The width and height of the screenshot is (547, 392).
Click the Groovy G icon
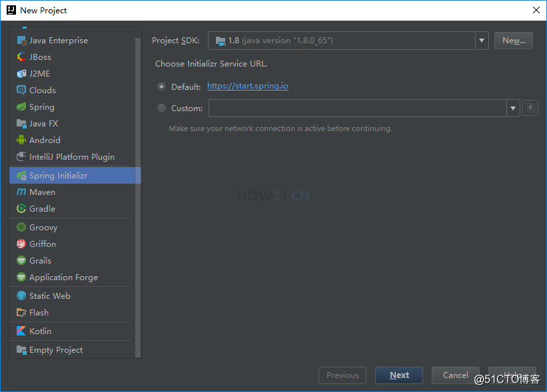[21, 227]
